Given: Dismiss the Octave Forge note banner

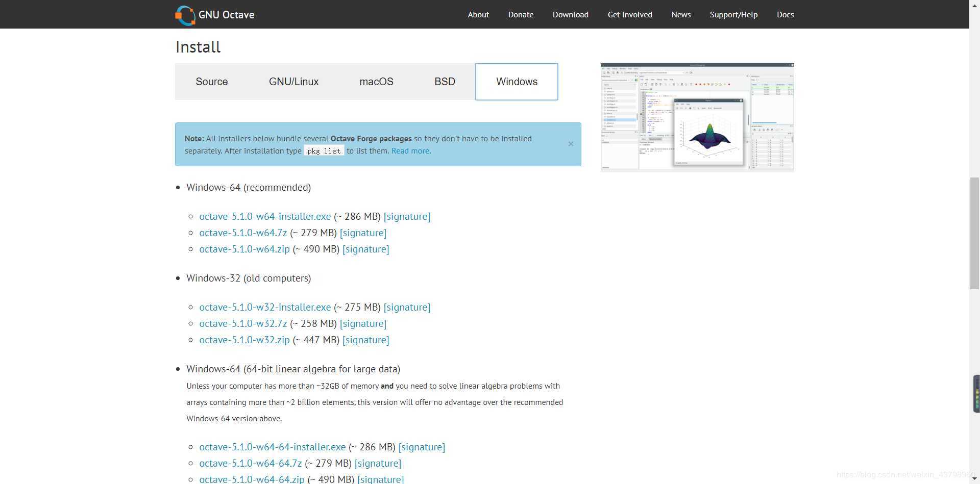Looking at the screenshot, I should pos(571,144).
